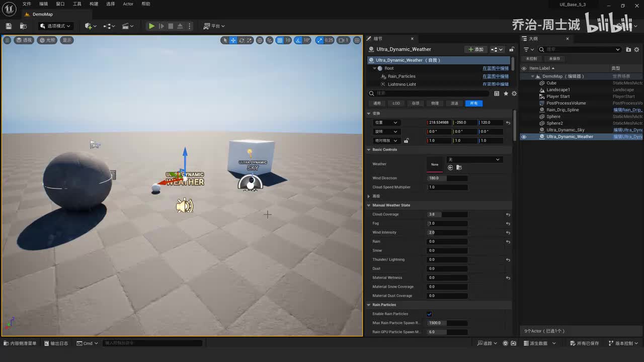Browse to Weather asset in content browser

click(458, 167)
